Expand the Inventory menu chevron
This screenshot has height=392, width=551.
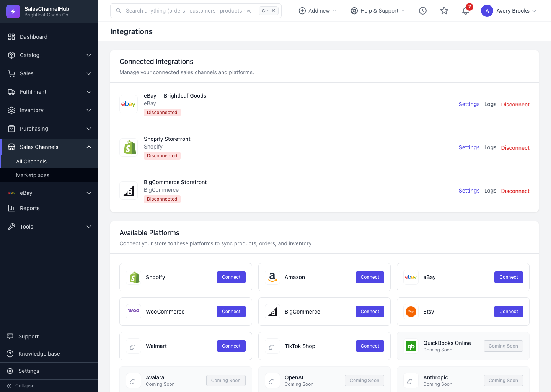(89, 110)
